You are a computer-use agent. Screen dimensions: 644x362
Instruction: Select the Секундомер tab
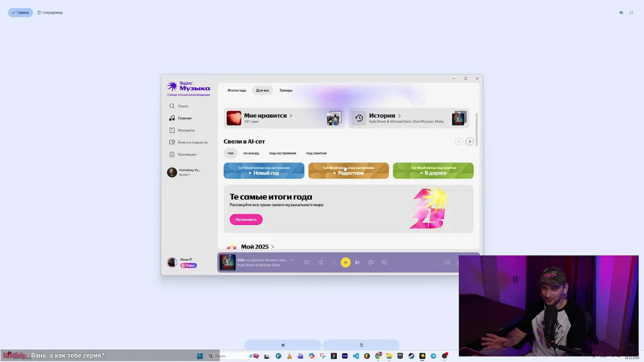point(50,13)
